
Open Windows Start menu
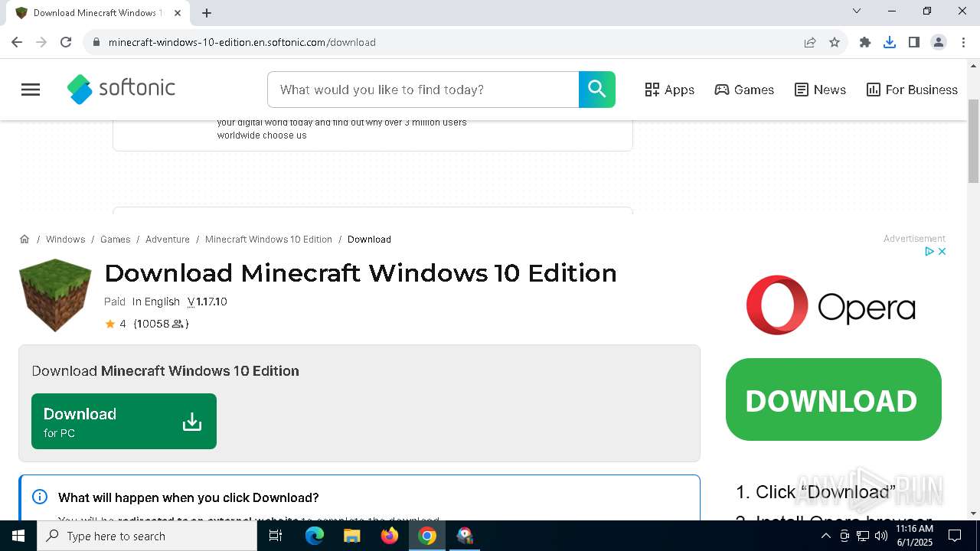coord(18,536)
